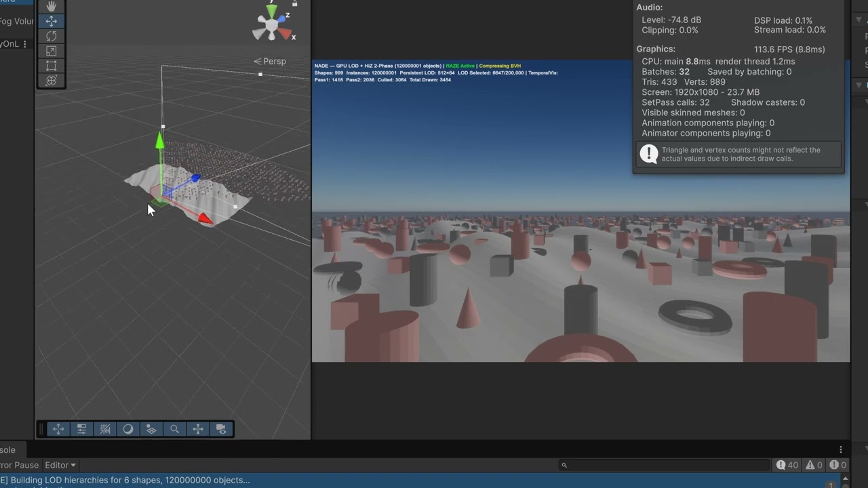Click the Tris: 433 stat text
Image resolution: width=868 pixels, height=488 pixels.
660,82
